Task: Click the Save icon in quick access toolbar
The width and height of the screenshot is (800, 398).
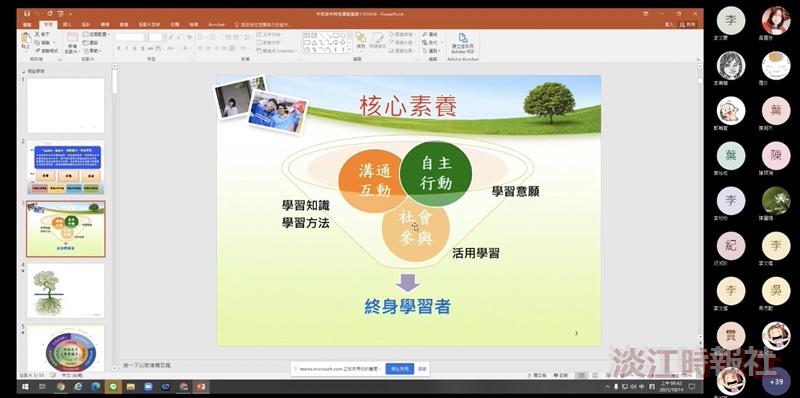Action: click(x=27, y=14)
